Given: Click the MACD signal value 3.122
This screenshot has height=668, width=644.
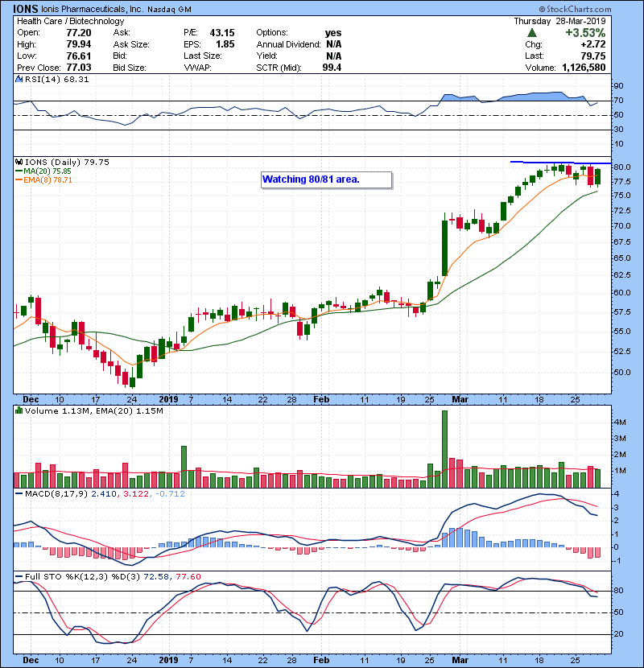Looking at the screenshot, I should click(x=136, y=494).
